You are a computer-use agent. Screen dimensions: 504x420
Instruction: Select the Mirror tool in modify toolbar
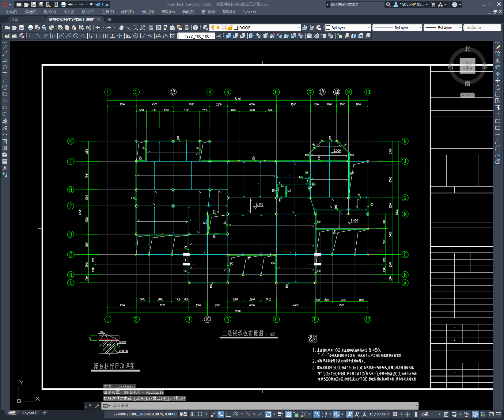[498, 60]
